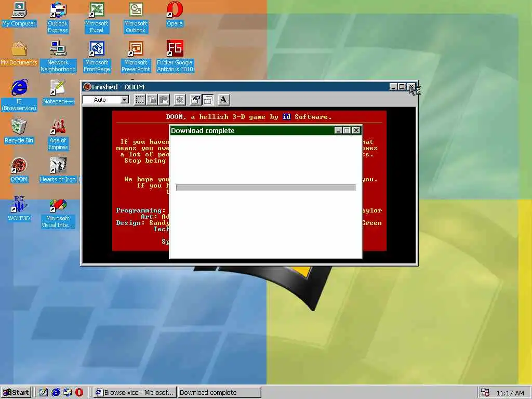Screen dimensions: 532x399
Task: Minimize the Finished - DOOM window
Action: [393, 87]
